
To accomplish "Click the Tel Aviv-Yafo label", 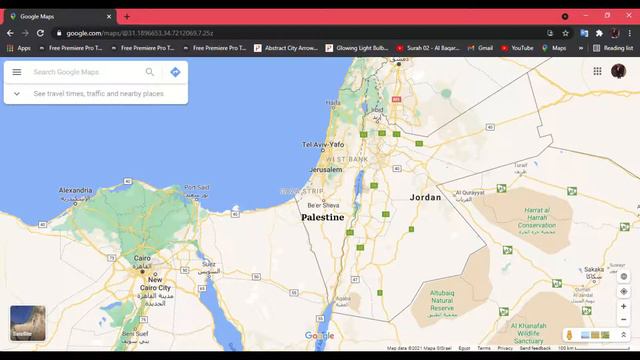I will (x=323, y=144).
